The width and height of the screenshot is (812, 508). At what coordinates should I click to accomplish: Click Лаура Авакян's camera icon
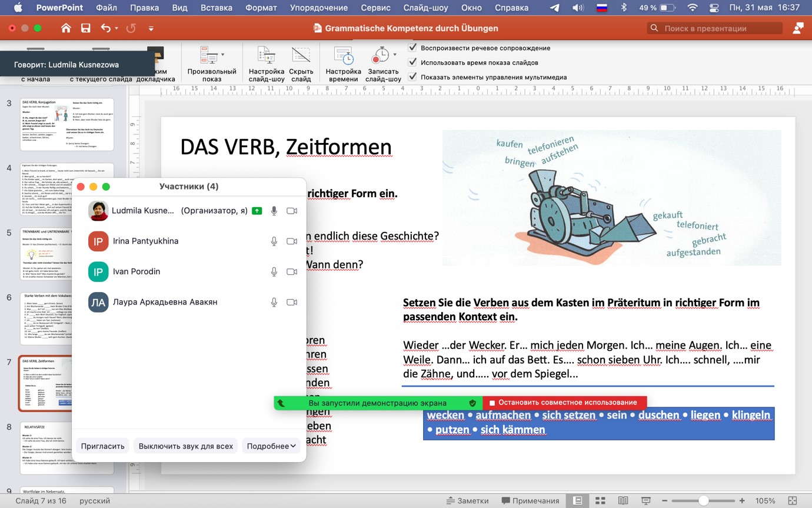pos(291,303)
